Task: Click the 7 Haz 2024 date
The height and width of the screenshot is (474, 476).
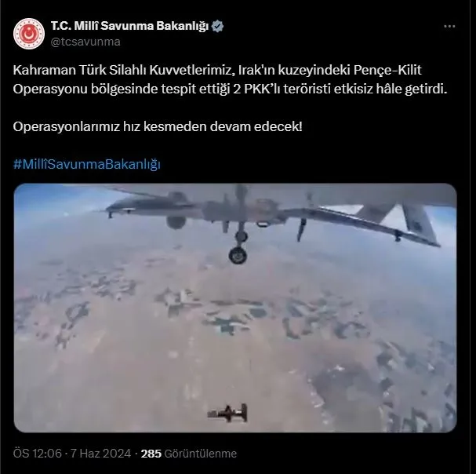Action: [x=101, y=454]
